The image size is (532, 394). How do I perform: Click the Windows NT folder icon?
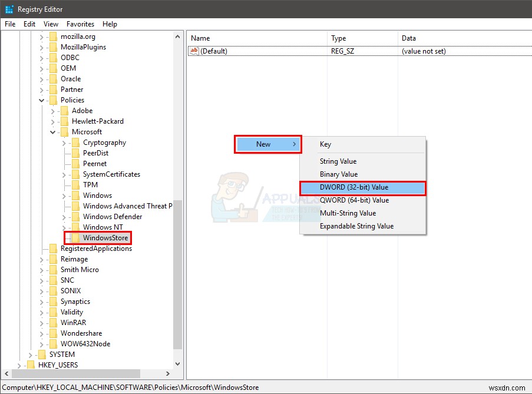(x=75, y=227)
